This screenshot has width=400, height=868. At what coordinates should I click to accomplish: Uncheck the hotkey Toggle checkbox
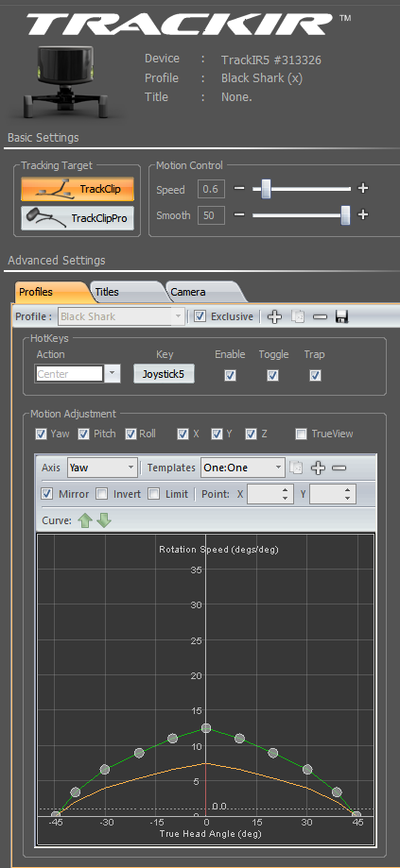coord(272,375)
